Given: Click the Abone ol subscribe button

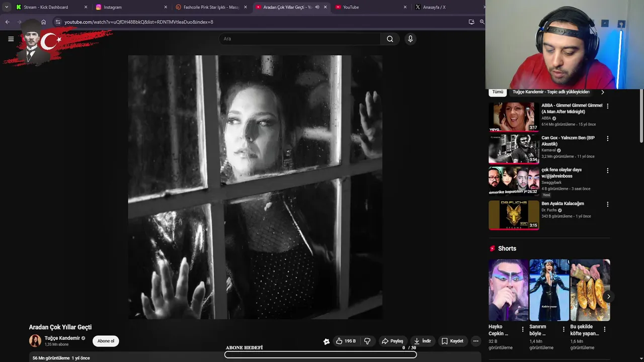Looking at the screenshot, I should pyautogui.click(x=106, y=341).
